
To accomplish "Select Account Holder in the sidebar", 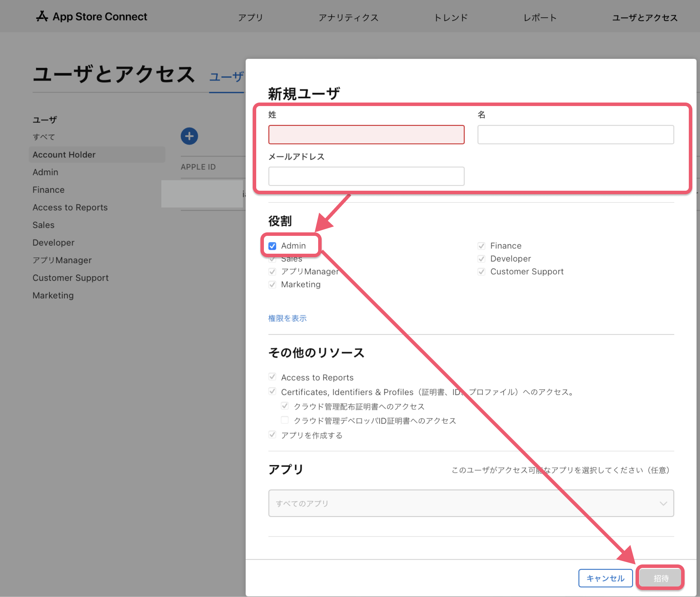I will (97, 155).
